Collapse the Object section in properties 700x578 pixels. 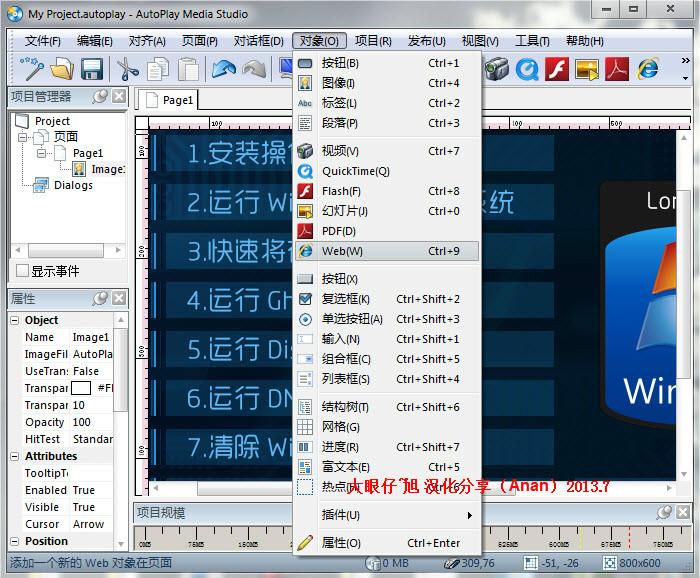click(x=15, y=320)
